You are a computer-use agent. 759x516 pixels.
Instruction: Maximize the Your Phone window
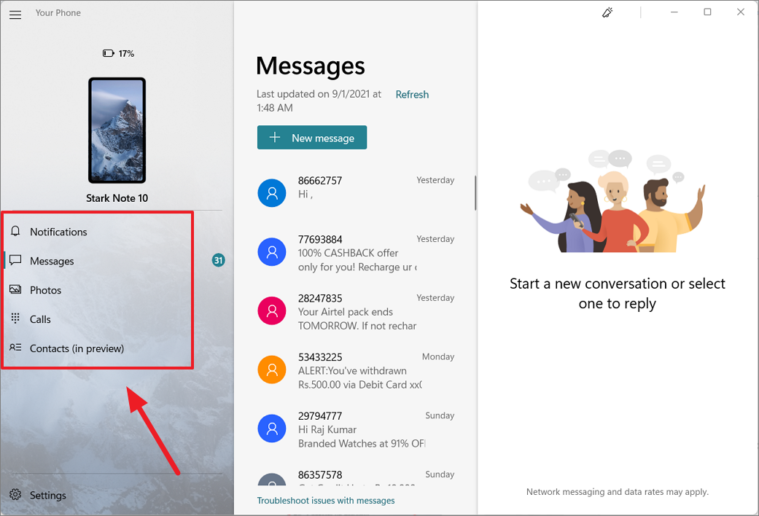[707, 12]
